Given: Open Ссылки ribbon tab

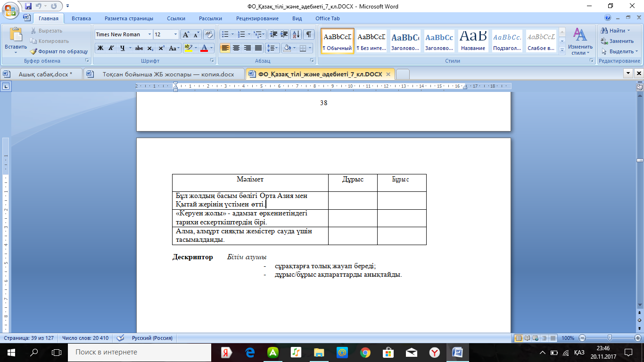Looking at the screenshot, I should coord(176,18).
